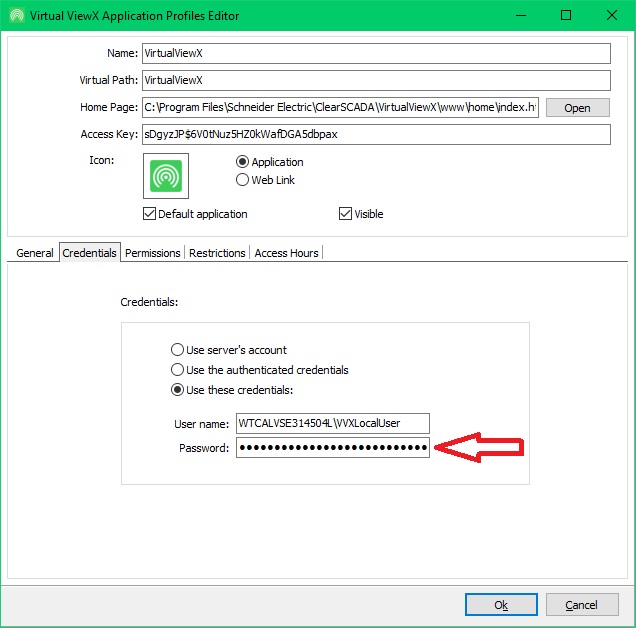Image resolution: width=636 pixels, height=628 pixels.
Task: Open the Restrictions tab
Action: [217, 253]
